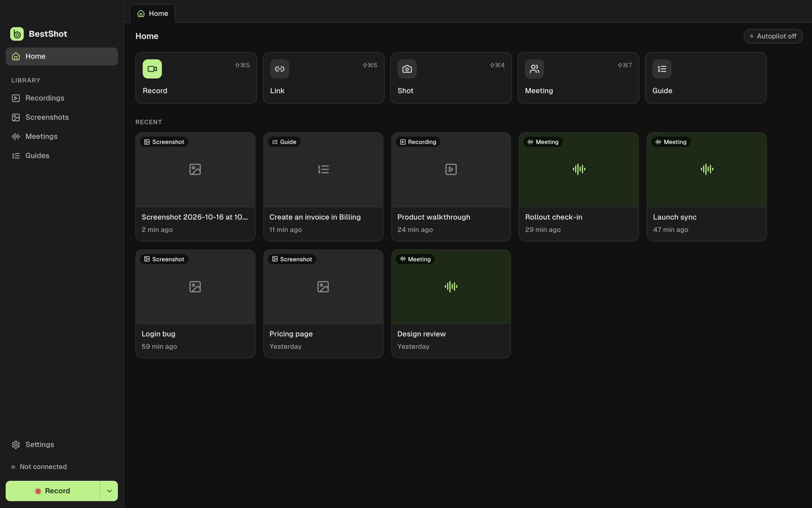Toggle the Autopilot off pill
Viewport: 812px width, 508px height.
click(x=773, y=36)
